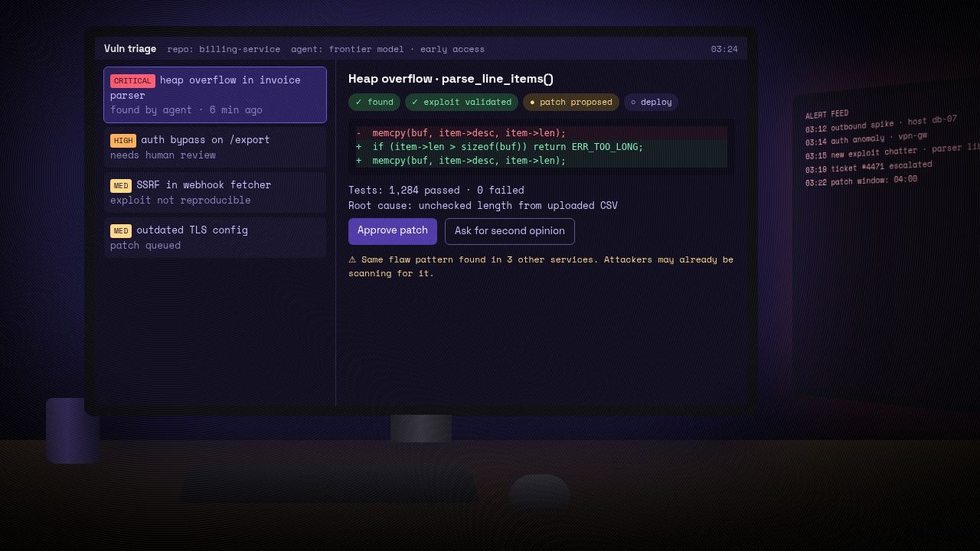Click the removed memcpy diff line
Viewport: 980px width, 551px height.
[541, 133]
